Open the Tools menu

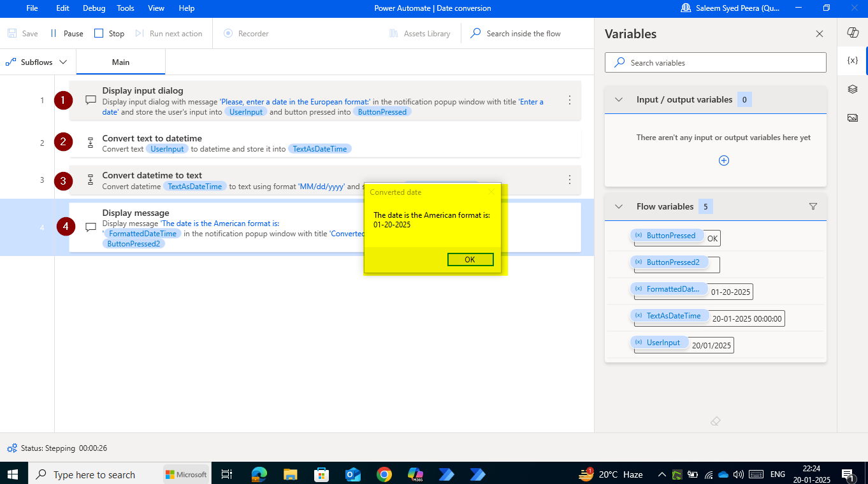(x=126, y=8)
